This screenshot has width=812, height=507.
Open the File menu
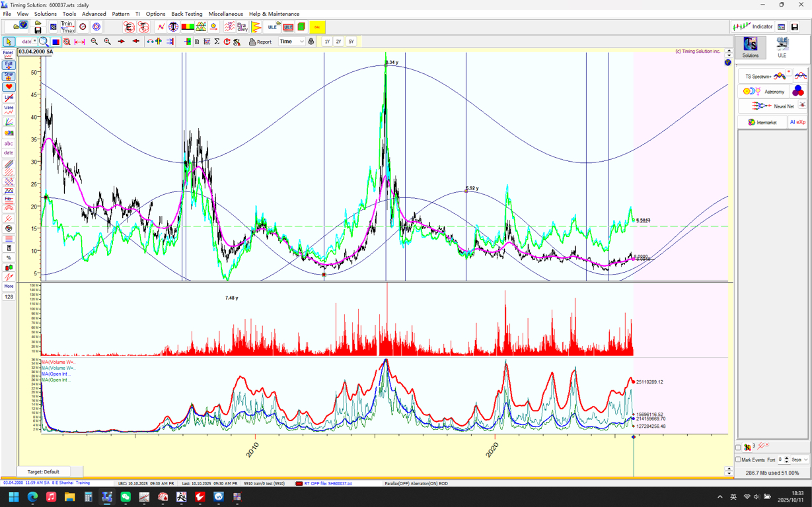7,14
